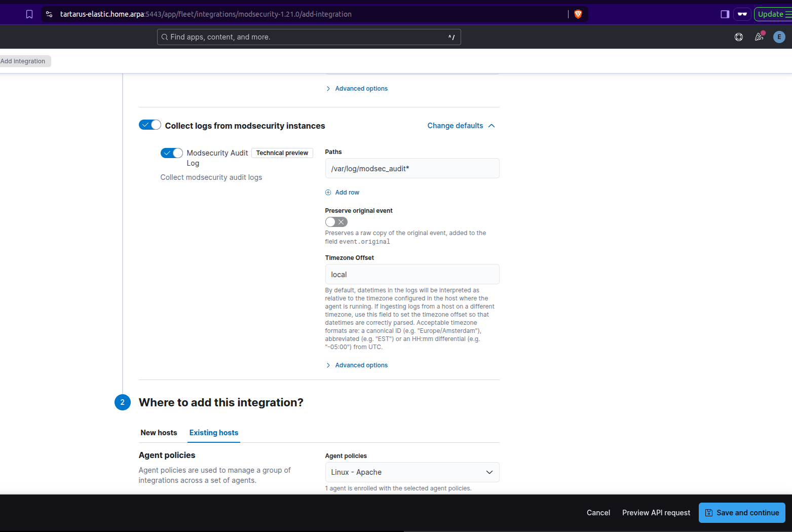Disable Collect logs from modsecurity instances
The width and height of the screenshot is (792, 532).
coord(150,125)
